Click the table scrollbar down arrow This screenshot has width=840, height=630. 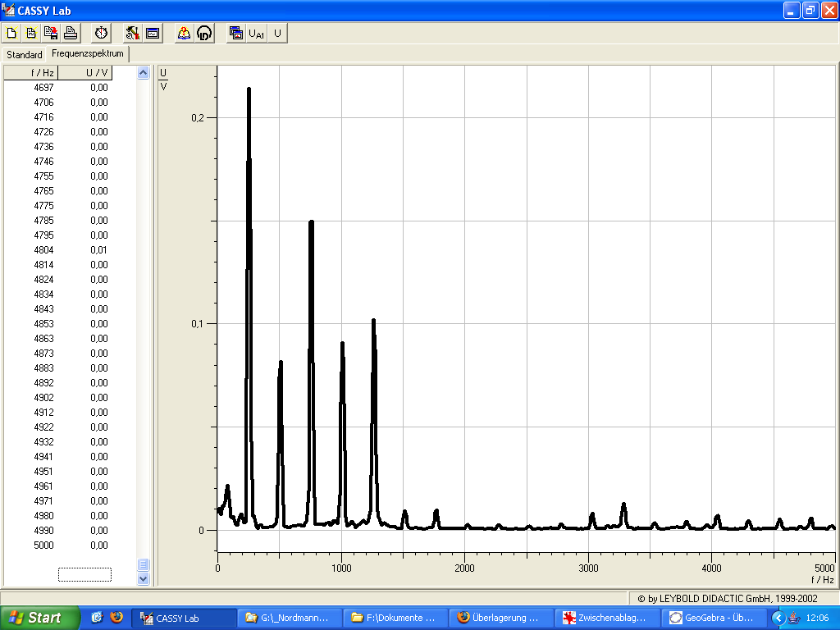[x=144, y=578]
